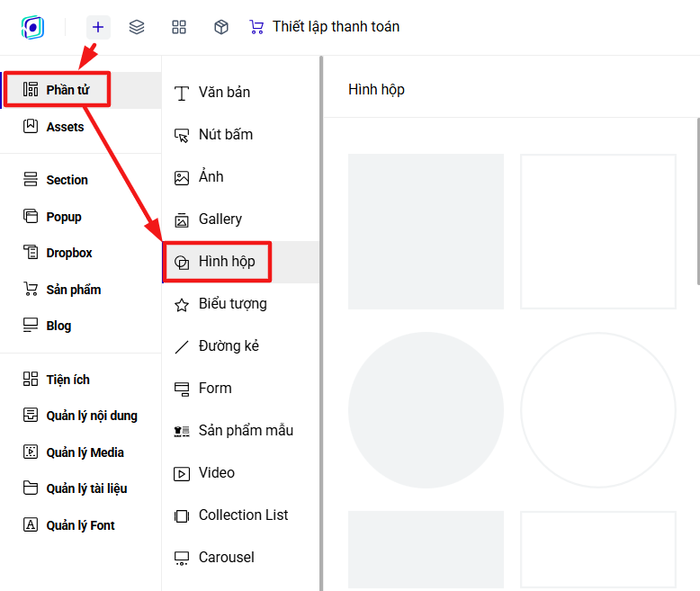Open the layers stack icon
Viewport: 700px width, 591px height.
click(137, 27)
